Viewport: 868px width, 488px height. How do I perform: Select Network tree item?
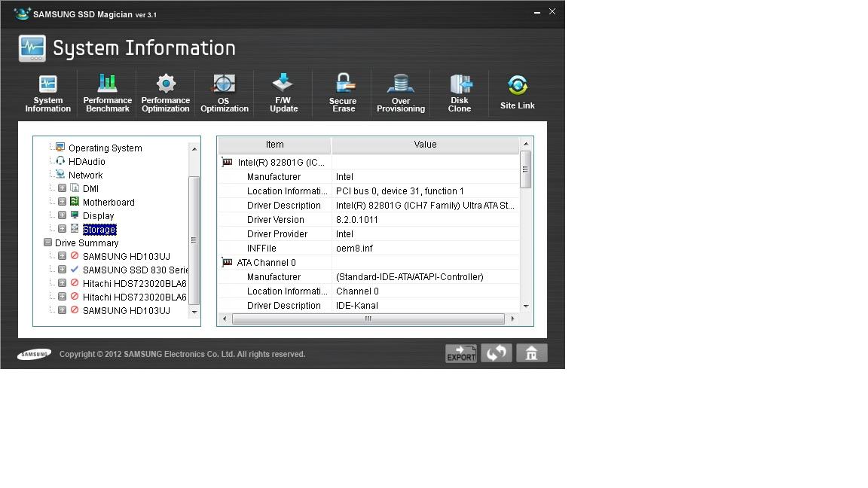(x=85, y=175)
